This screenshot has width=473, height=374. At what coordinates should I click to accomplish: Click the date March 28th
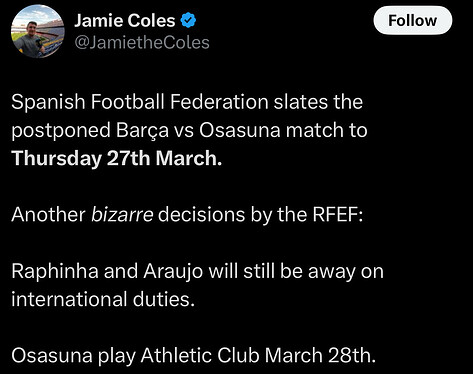(320, 355)
